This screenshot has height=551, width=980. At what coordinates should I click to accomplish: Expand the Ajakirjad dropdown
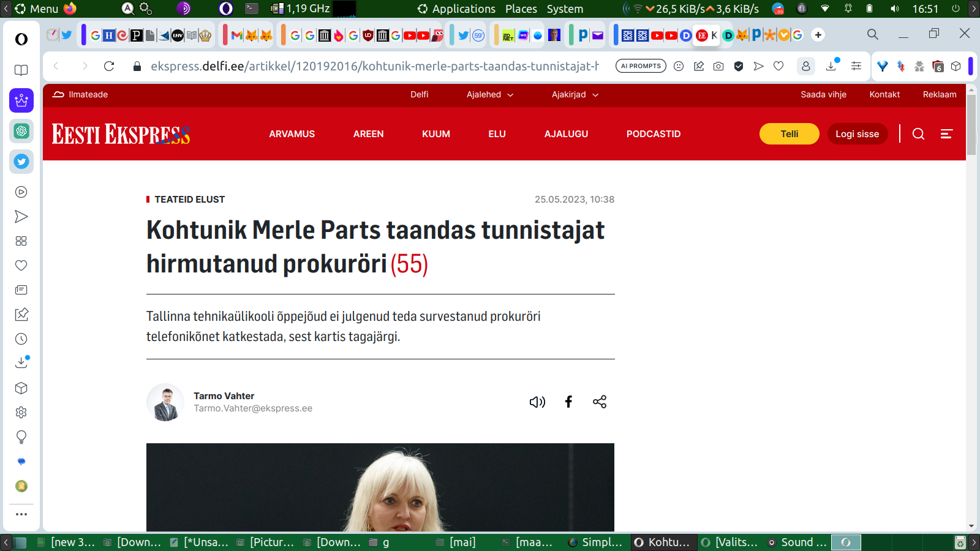coord(575,94)
